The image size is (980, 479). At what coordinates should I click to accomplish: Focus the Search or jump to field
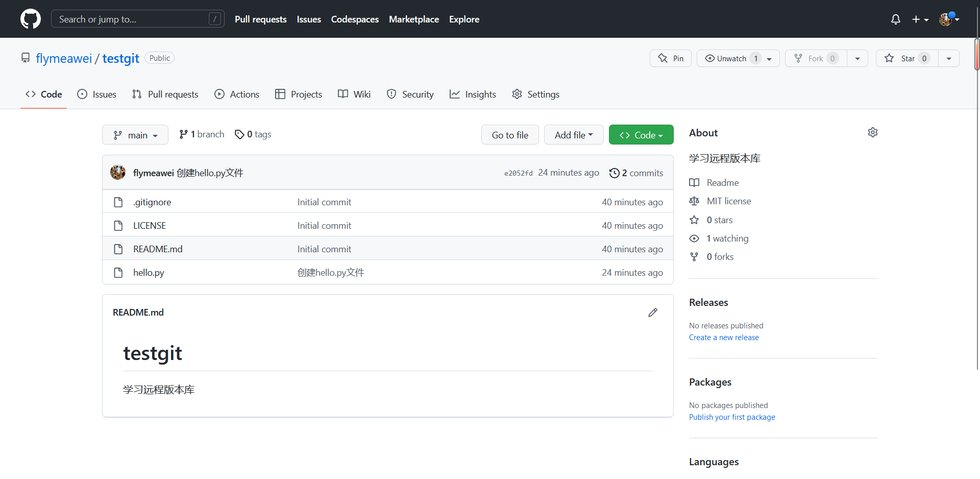[138, 19]
